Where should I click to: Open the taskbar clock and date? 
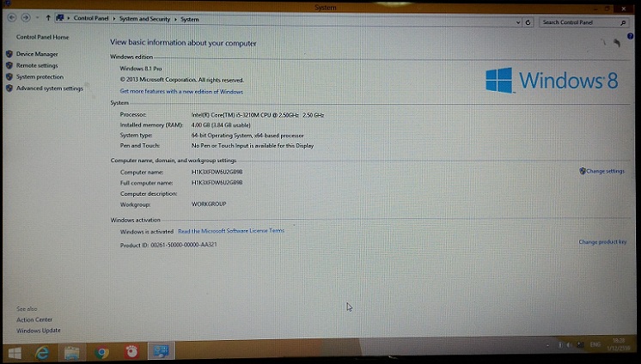[x=619, y=344]
